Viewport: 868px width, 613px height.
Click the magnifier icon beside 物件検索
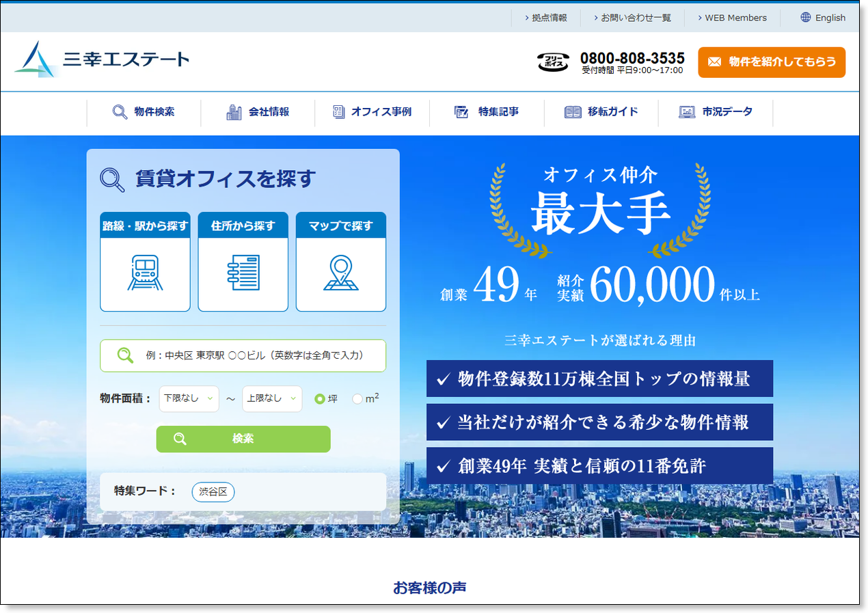(120, 112)
